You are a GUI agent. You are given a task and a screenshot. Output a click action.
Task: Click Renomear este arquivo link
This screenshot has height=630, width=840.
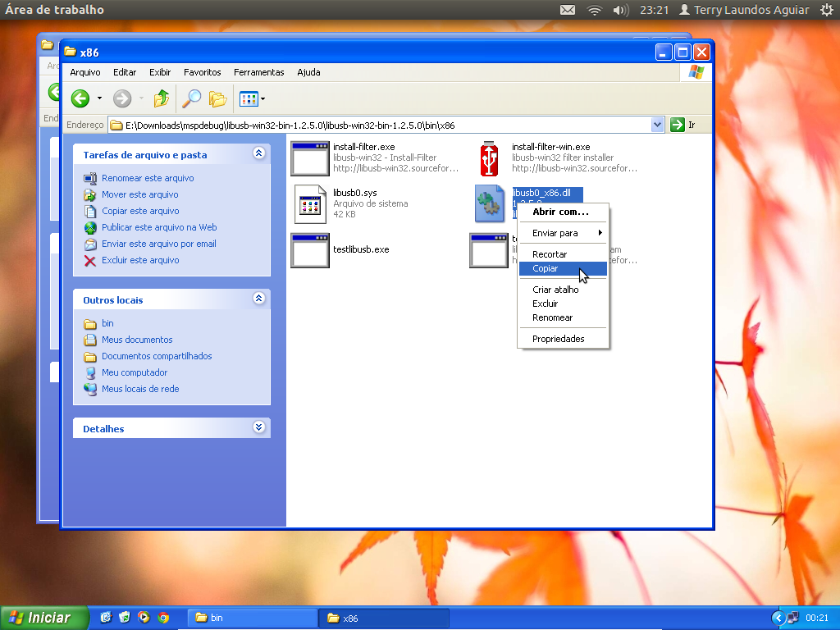click(x=148, y=178)
